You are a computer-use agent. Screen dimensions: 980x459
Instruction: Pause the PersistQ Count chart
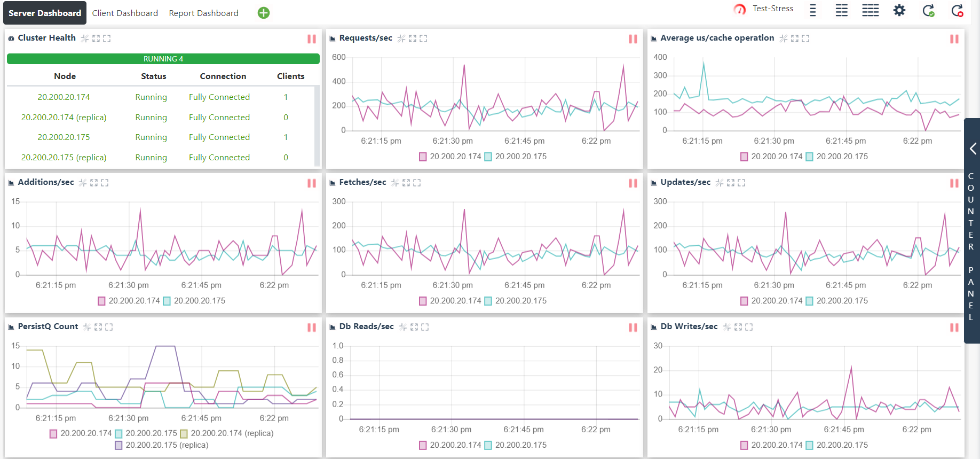click(312, 328)
